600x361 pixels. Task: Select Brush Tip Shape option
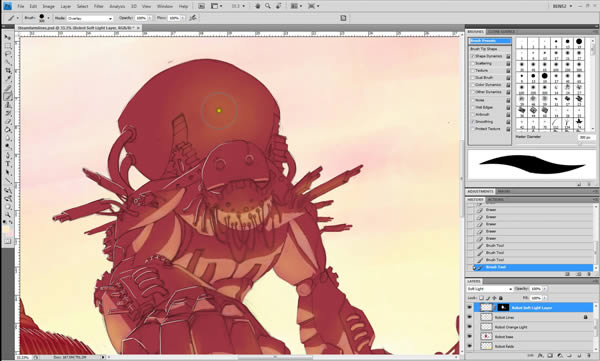click(484, 49)
